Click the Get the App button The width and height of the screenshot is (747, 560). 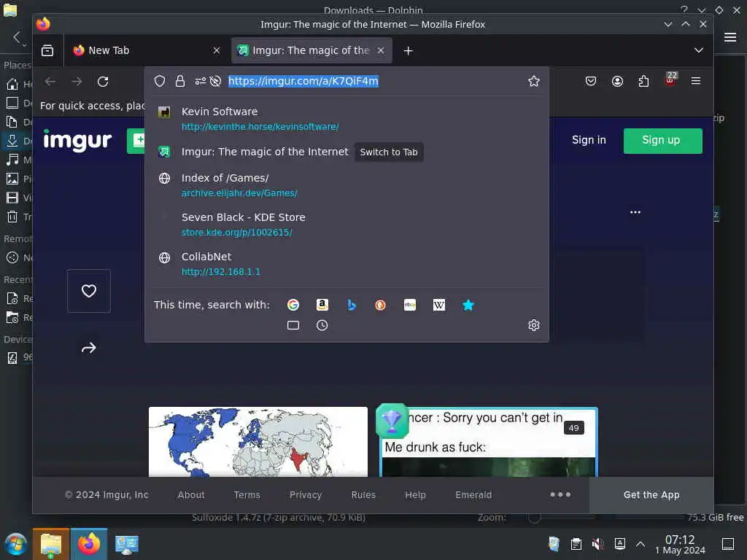click(x=651, y=495)
